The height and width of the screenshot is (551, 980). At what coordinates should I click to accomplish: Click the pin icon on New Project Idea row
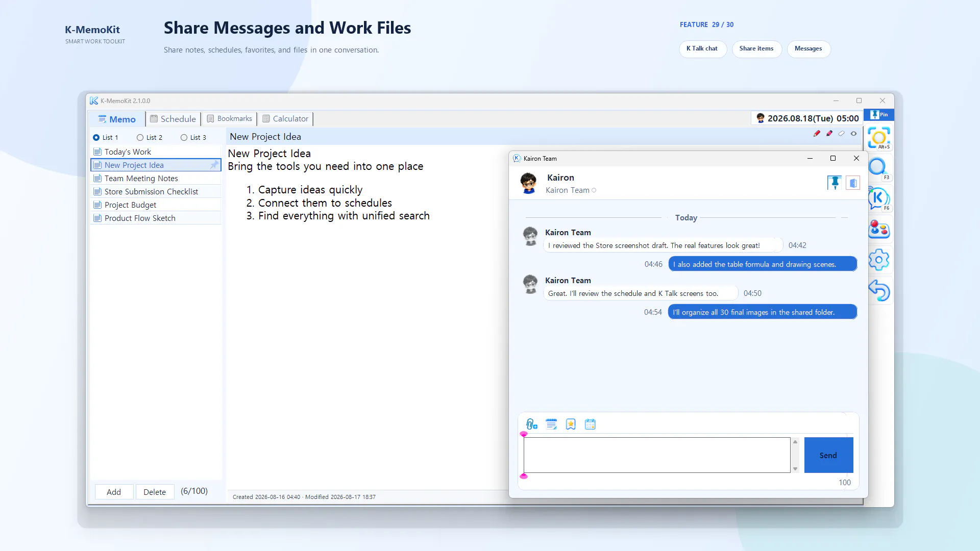(214, 165)
